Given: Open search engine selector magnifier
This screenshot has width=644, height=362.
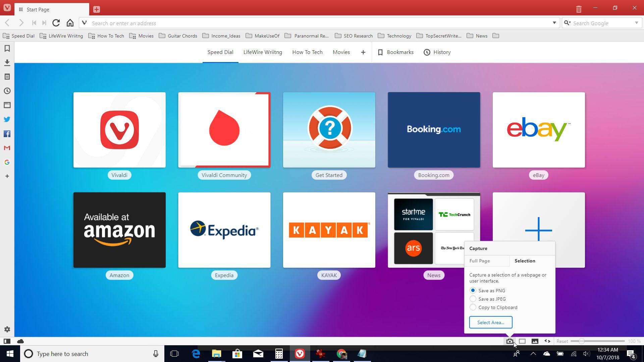Looking at the screenshot, I should click(567, 23).
